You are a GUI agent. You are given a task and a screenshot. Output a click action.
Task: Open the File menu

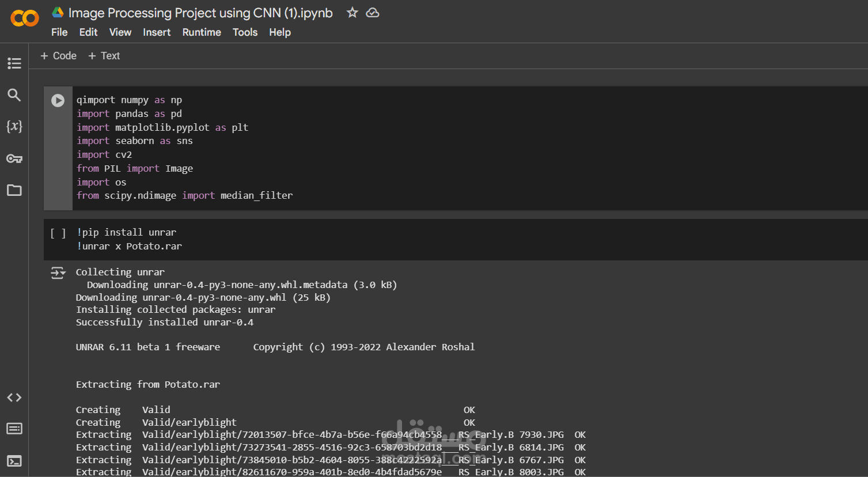pyautogui.click(x=59, y=32)
